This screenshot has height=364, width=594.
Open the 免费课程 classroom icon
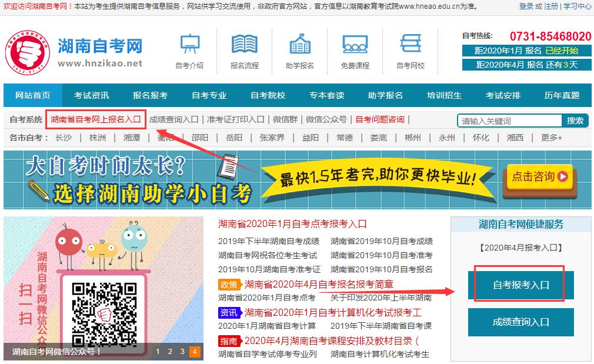(x=355, y=45)
